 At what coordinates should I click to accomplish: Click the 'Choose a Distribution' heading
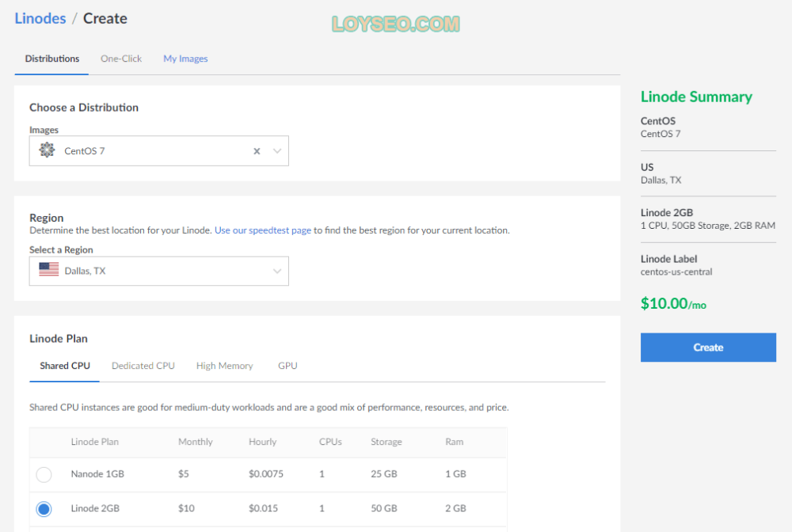(84, 108)
